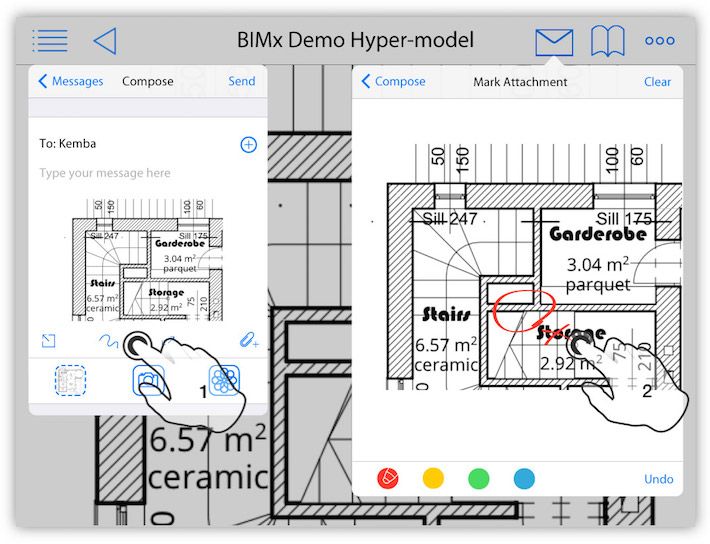Pick the yellow marker color
Screen dimensions: 710x544
coord(433,479)
